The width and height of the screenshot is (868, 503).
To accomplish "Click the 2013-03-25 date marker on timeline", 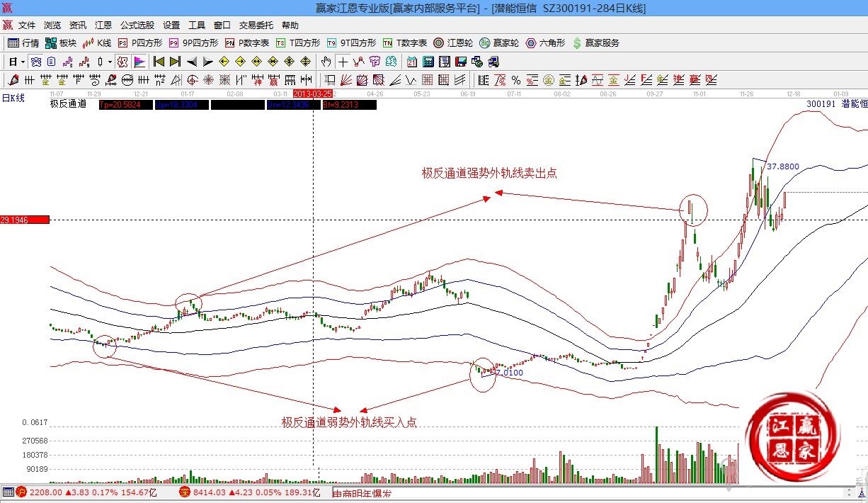I will (x=312, y=94).
